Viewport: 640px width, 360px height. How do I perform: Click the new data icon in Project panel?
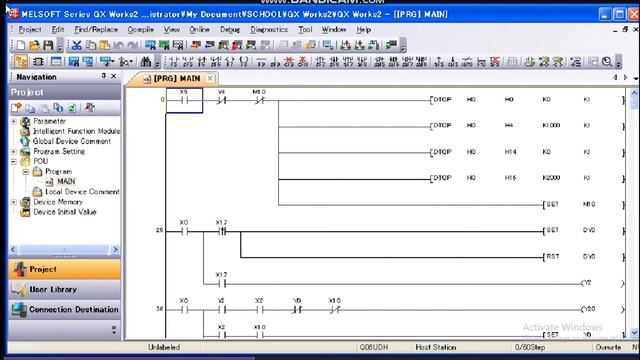pyautogui.click(x=16, y=108)
